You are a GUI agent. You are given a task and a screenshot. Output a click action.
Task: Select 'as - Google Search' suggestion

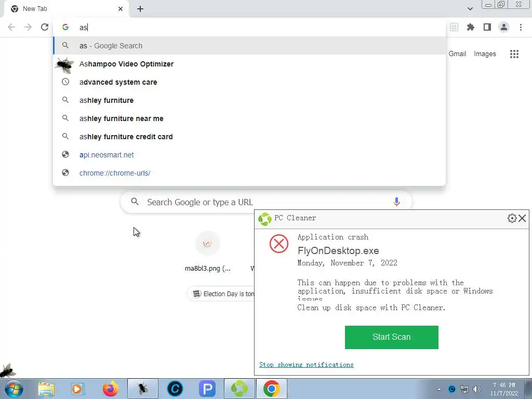(249, 46)
